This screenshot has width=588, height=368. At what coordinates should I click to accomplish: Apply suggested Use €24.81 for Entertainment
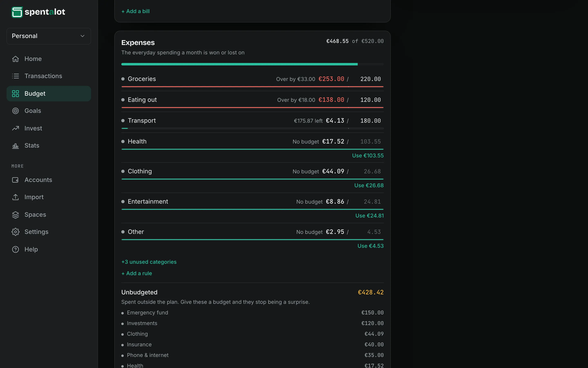coord(370,216)
